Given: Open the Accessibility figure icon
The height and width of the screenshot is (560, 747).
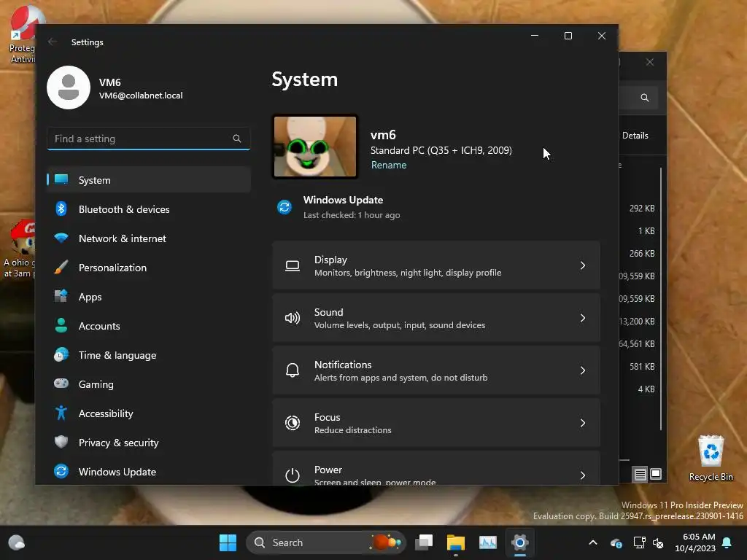Looking at the screenshot, I should click(x=61, y=413).
